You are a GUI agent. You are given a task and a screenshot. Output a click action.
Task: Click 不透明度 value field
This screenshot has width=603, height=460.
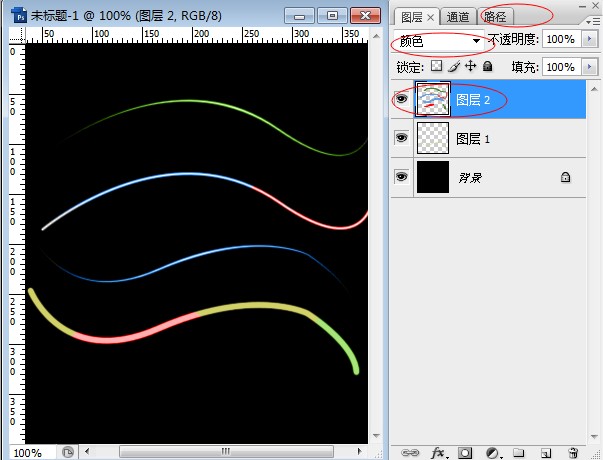pos(561,39)
